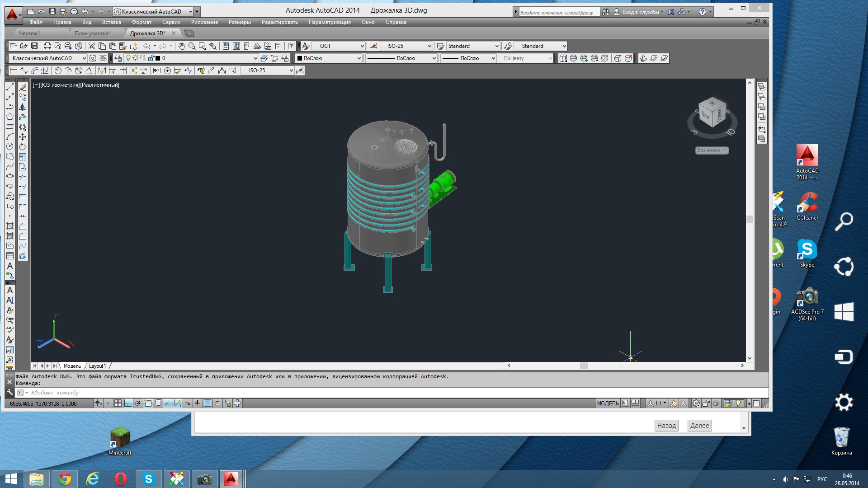Click the Workspace Settings gear icon
The width and height of the screenshot is (868, 488).
(x=93, y=58)
